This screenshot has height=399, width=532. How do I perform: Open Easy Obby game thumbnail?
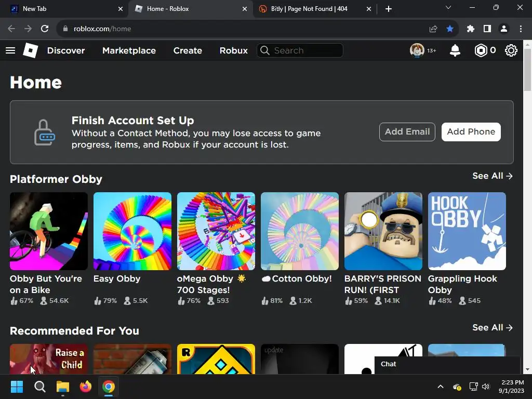[132, 231]
